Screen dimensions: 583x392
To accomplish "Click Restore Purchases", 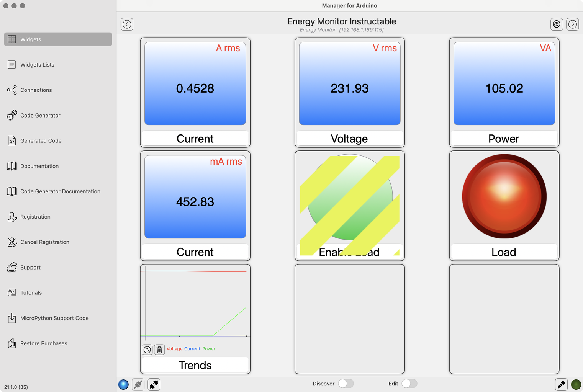I will [44, 343].
